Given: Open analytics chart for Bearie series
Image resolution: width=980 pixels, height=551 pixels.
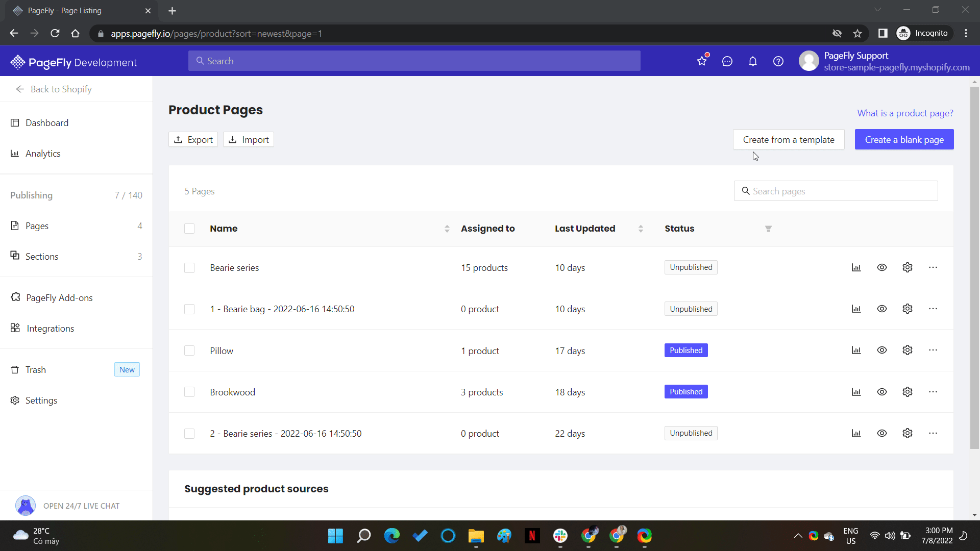Looking at the screenshot, I should click(856, 267).
